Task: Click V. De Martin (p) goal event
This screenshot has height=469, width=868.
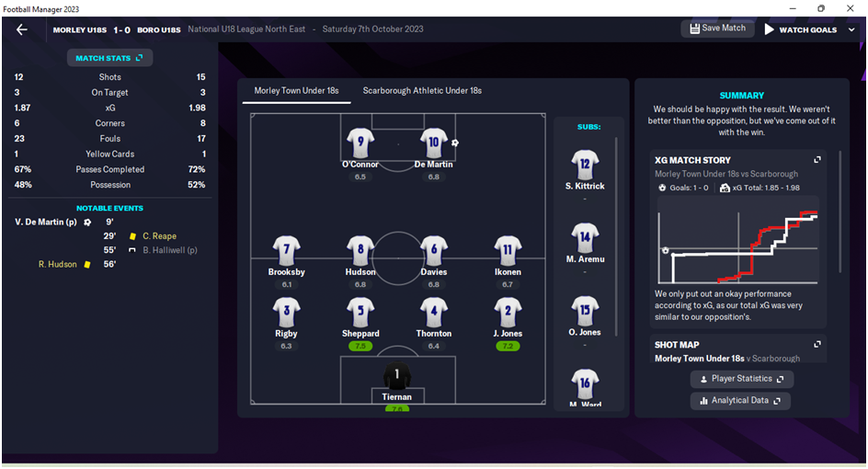Action: [63, 222]
